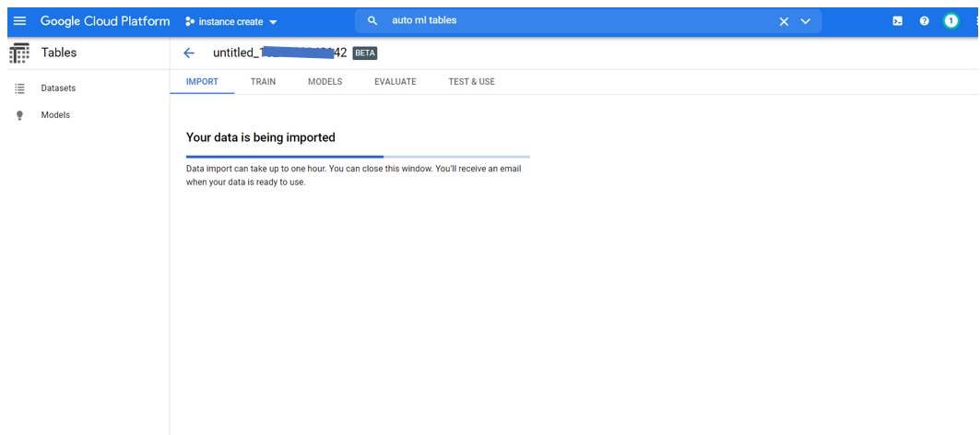Open the help question mark icon
980x435 pixels.
[x=925, y=21]
